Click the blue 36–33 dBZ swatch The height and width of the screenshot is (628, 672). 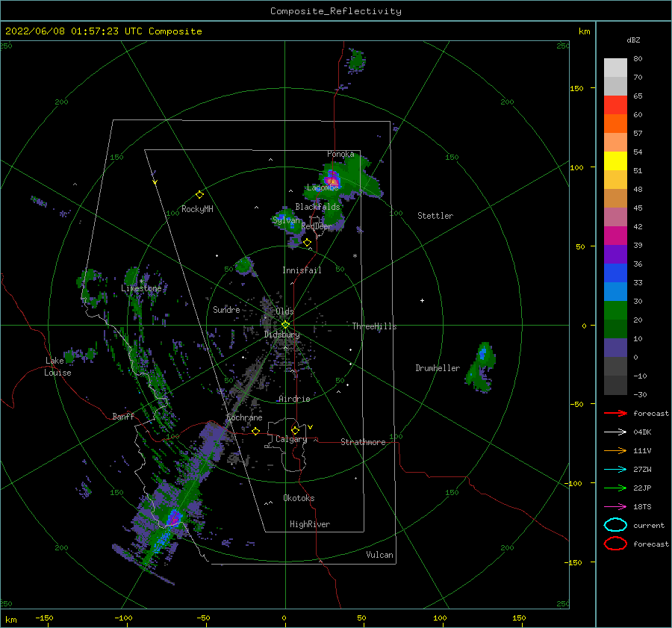[615, 273]
